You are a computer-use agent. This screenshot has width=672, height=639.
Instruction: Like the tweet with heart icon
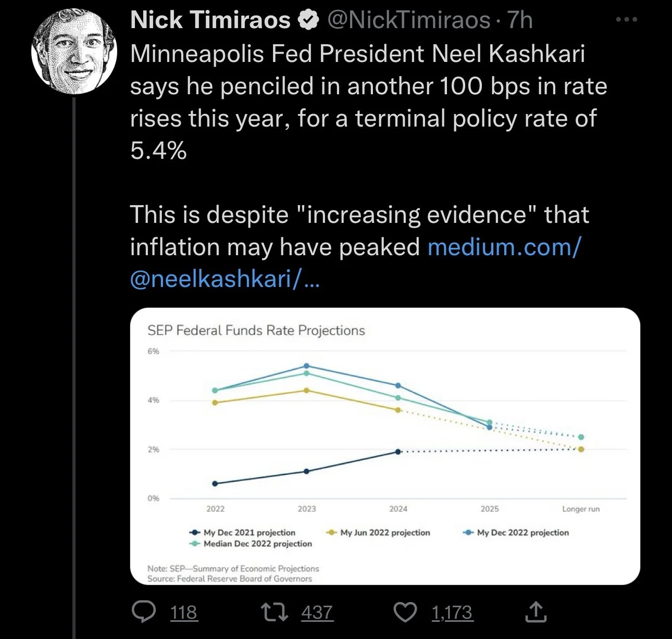(x=405, y=612)
